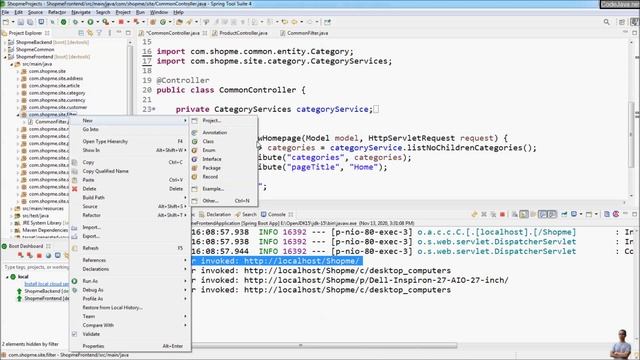Image resolution: width=640 pixels, height=360 pixels.
Task: Click Remove Launch X icon in Console
Action: click(x=484, y=214)
